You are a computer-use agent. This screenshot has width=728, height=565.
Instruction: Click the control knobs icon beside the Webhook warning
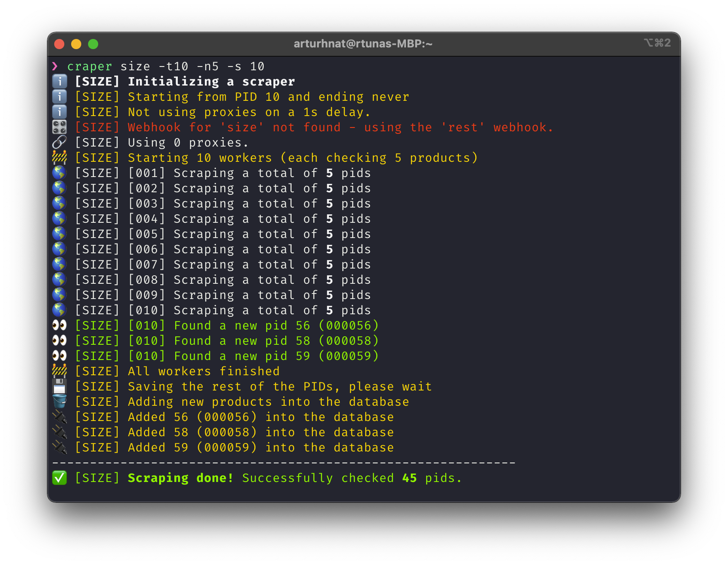click(59, 127)
